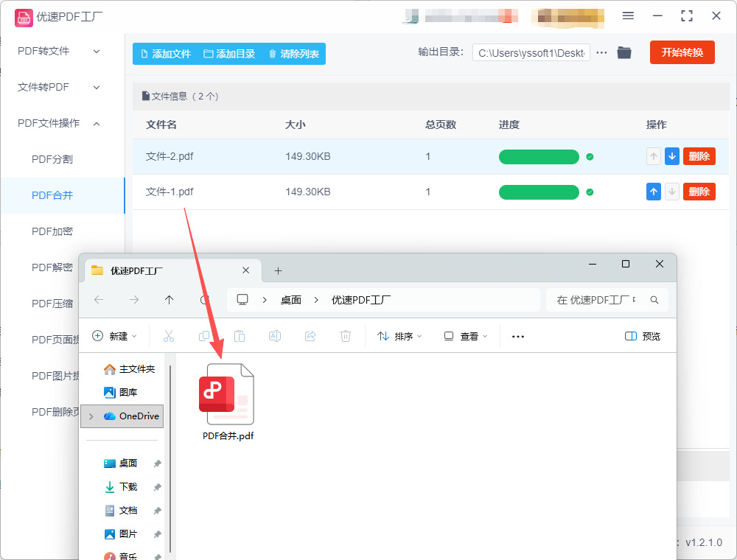Toggle the 预览 preview pane
Viewport: 737px width, 560px height.
click(x=643, y=337)
